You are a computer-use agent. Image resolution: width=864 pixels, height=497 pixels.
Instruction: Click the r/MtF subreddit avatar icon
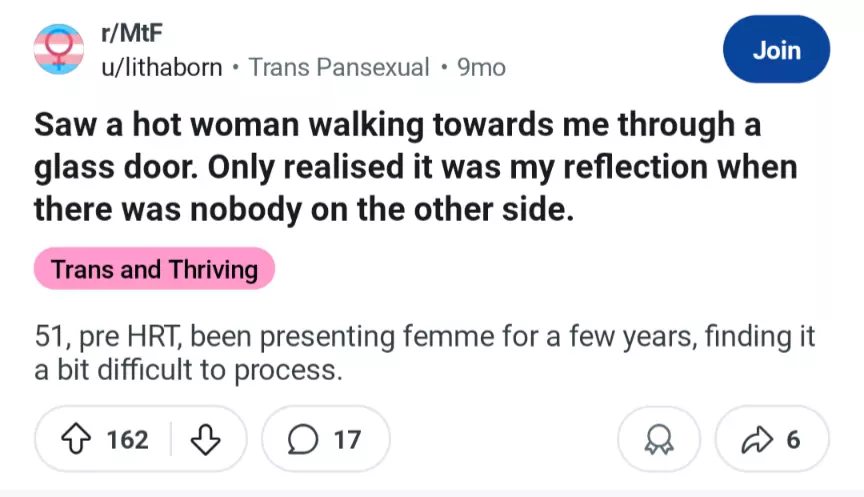60,50
